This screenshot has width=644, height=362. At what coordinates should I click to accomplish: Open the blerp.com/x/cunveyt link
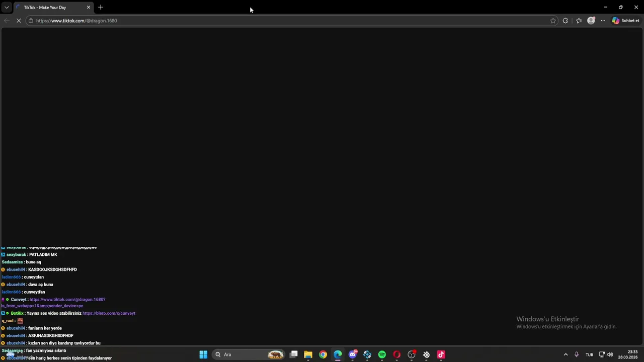(x=109, y=313)
